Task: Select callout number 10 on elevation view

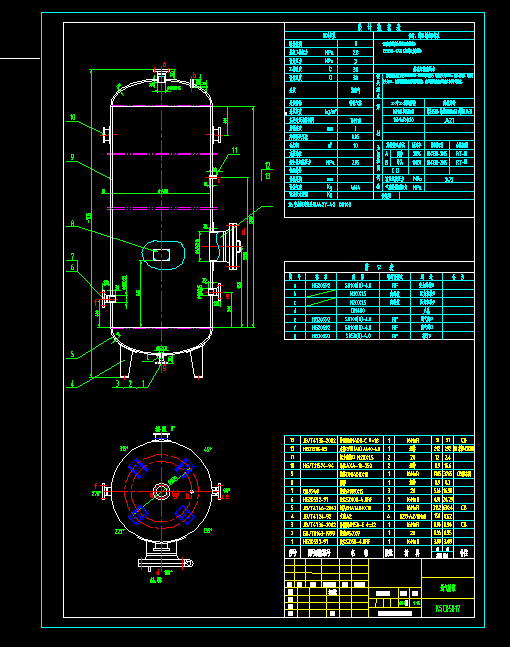Action: point(73,117)
